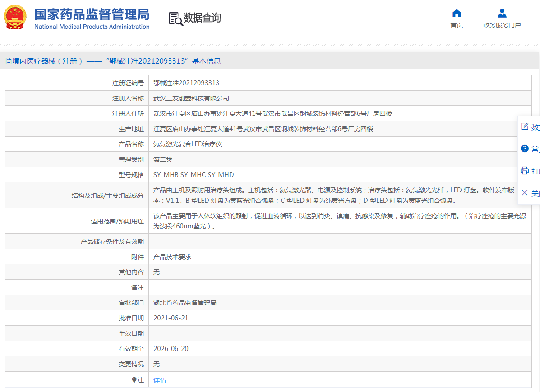Viewport: 540px width, 392px height.
Task: Open the help question mark icon
Action: point(525,149)
